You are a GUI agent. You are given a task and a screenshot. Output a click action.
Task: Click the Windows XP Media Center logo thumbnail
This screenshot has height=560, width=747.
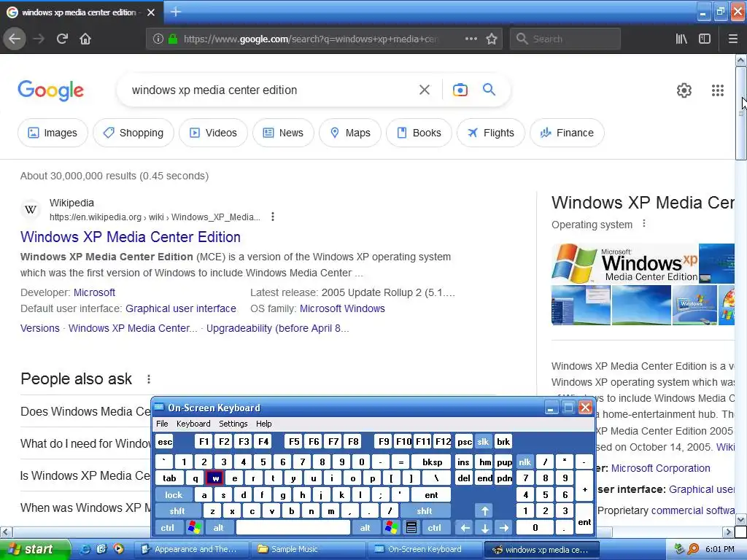624,263
